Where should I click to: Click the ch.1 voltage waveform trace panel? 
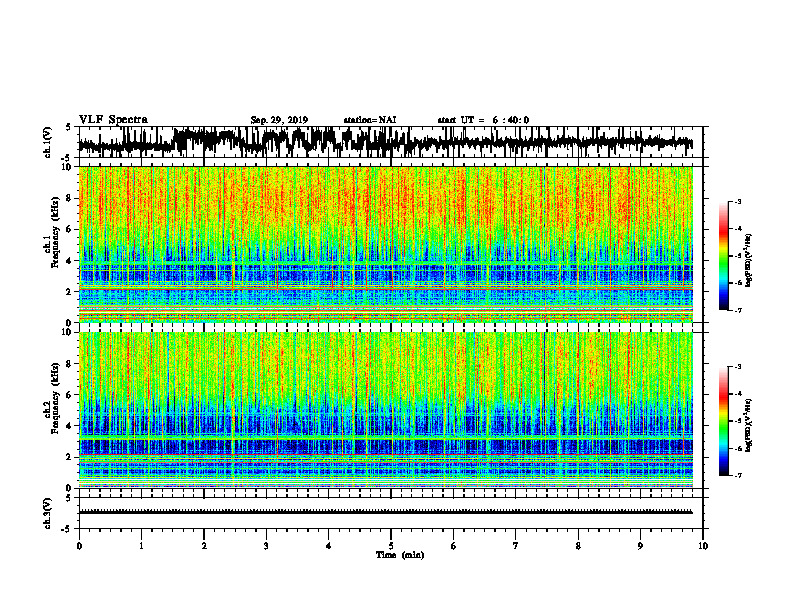pyautogui.click(x=390, y=142)
